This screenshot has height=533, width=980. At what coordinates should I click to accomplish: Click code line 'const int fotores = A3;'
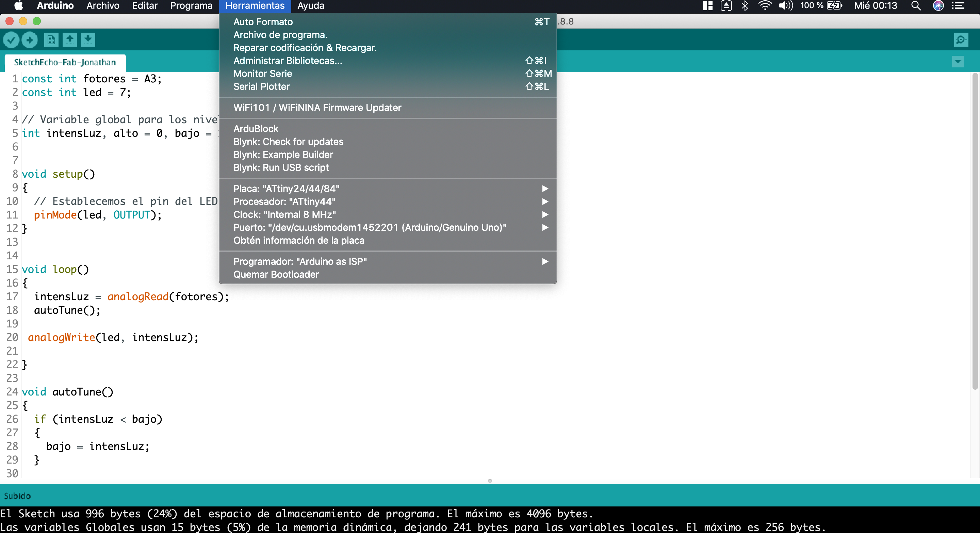92,79
